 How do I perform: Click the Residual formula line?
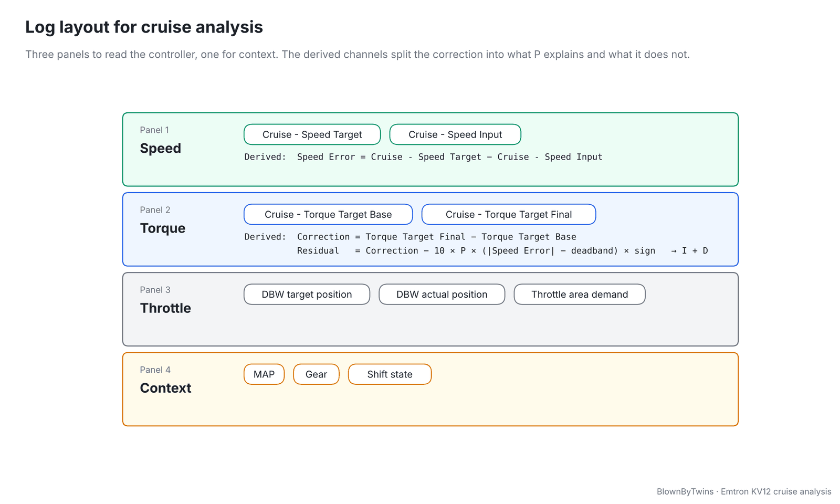(x=502, y=251)
